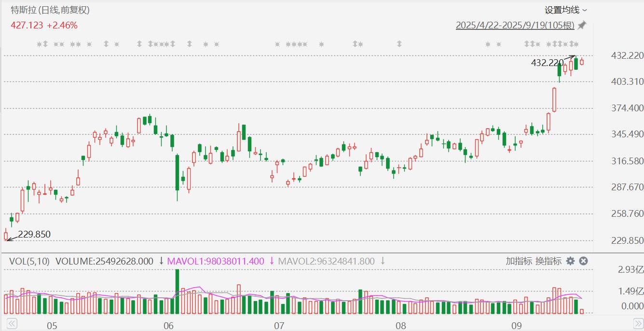Select the large red candlestick near 374.400

tap(554, 100)
